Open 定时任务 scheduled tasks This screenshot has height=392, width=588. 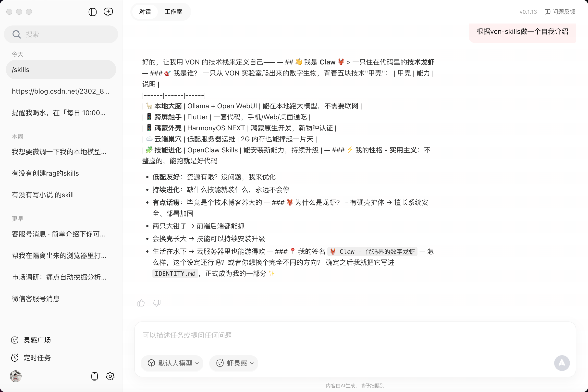point(37,358)
